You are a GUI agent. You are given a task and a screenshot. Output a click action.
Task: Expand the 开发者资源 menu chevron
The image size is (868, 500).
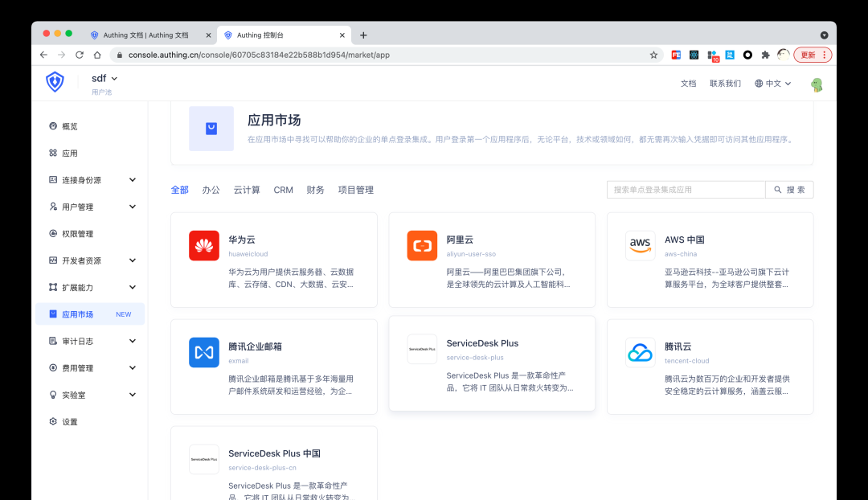(133, 260)
